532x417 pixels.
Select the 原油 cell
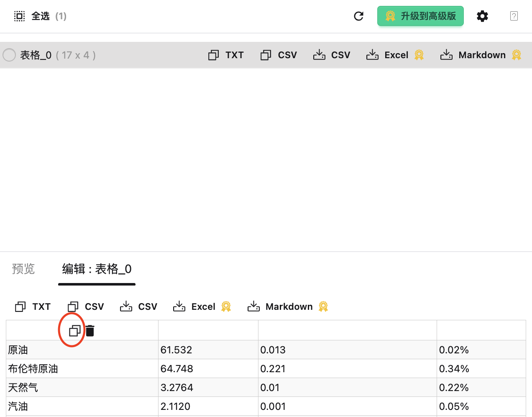(x=82, y=350)
